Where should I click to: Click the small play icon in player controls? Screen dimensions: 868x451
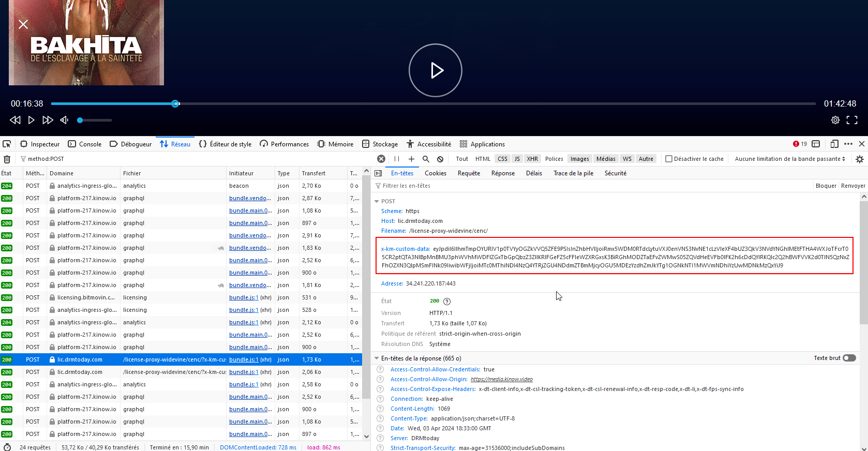(x=31, y=120)
